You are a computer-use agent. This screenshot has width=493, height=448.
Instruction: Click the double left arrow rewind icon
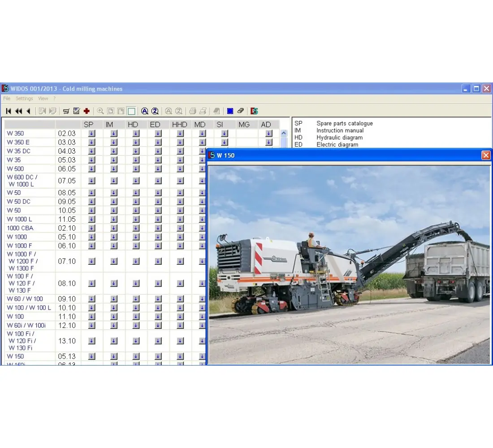coord(19,111)
